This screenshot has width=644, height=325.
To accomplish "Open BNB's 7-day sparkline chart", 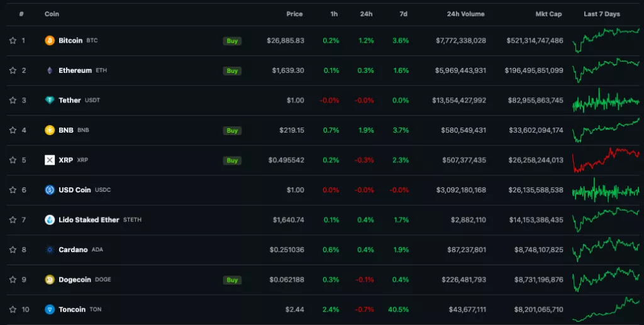I will point(606,130).
